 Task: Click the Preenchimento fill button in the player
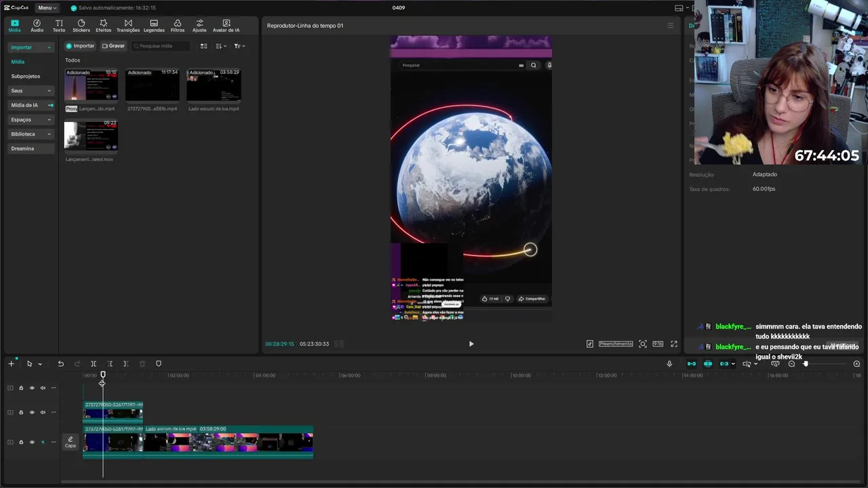pos(616,344)
